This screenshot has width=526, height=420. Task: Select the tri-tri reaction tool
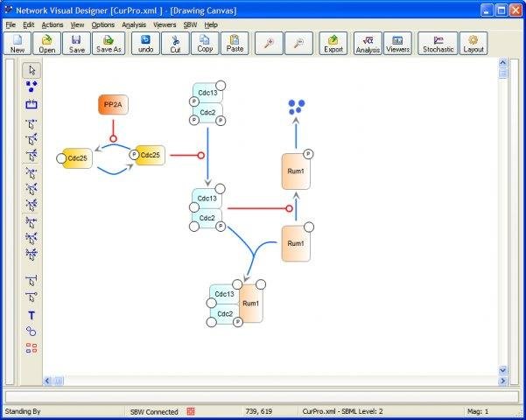click(32, 254)
